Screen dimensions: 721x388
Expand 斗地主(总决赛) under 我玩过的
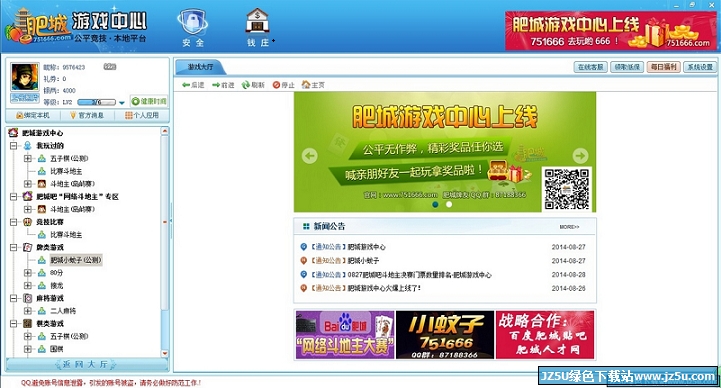click(x=28, y=184)
